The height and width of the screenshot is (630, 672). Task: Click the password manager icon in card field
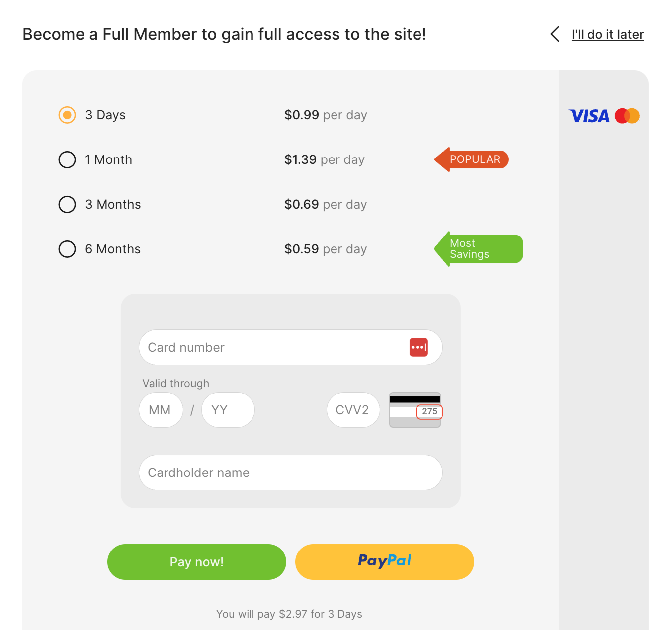click(419, 347)
